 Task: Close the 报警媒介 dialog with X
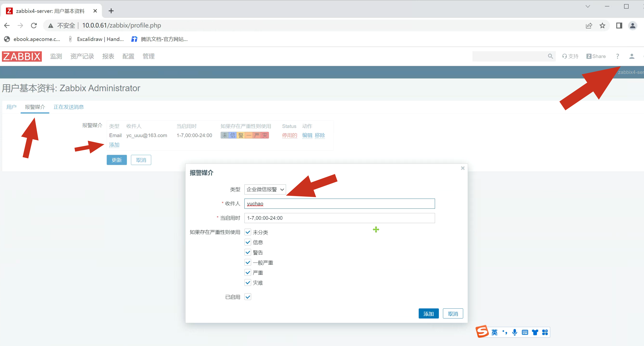tap(463, 168)
